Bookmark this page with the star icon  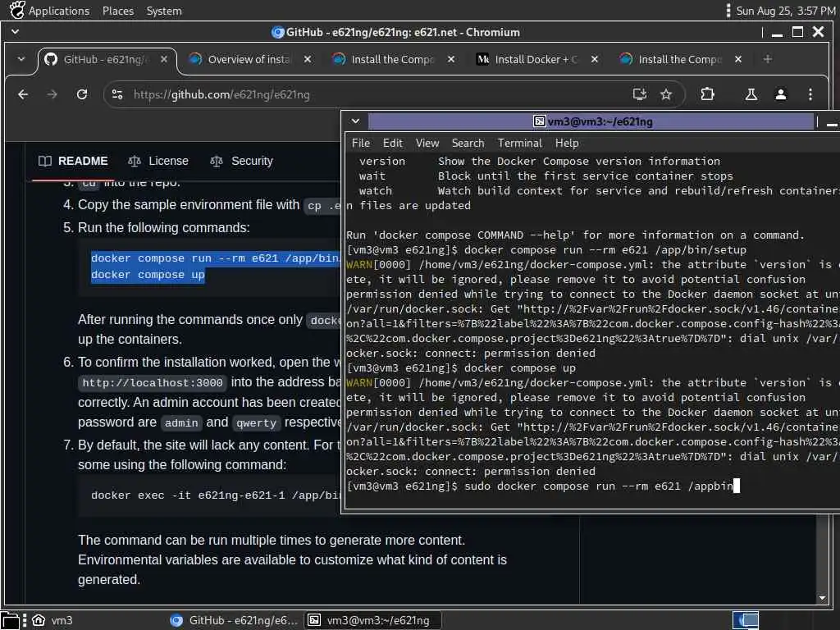pyautogui.click(x=666, y=95)
